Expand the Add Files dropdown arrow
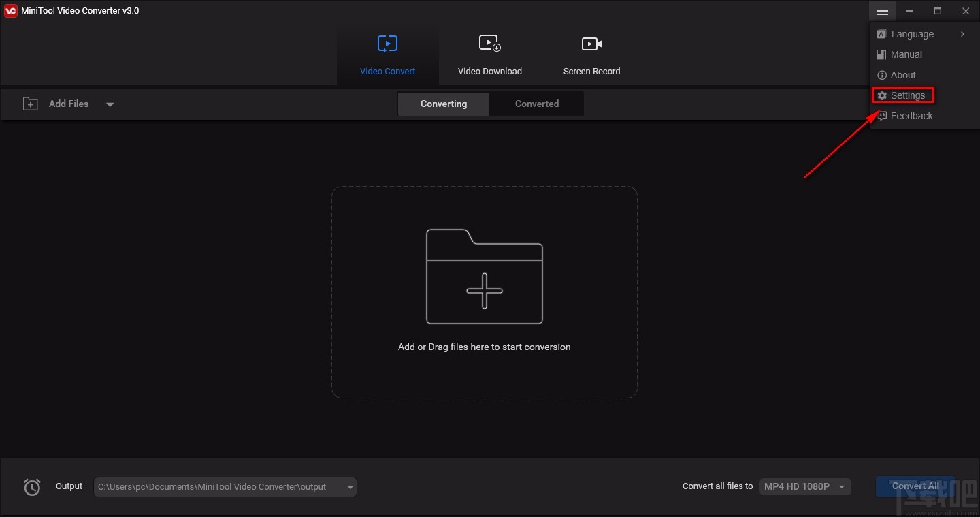This screenshot has width=980, height=517. tap(110, 104)
